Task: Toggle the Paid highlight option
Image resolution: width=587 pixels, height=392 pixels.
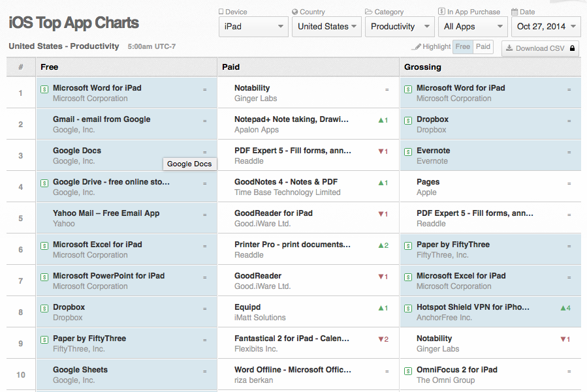Action: click(483, 47)
